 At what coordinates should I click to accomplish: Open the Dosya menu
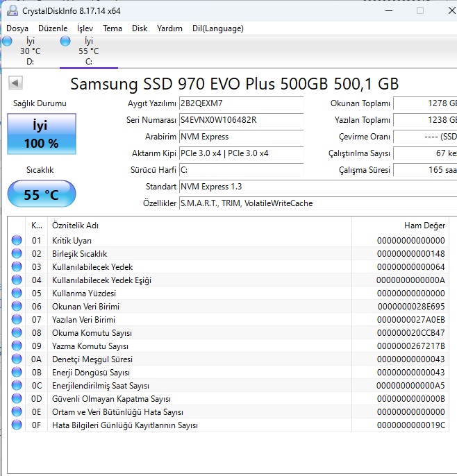click(17, 28)
